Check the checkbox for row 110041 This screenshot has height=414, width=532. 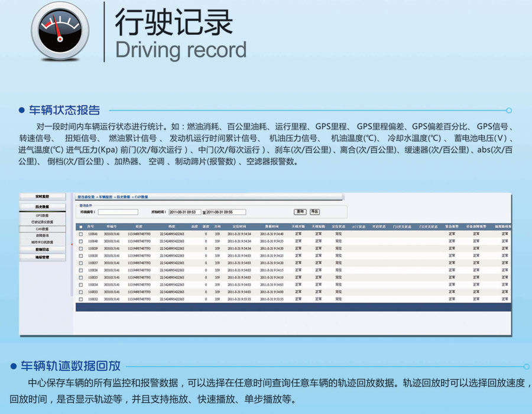80,234
